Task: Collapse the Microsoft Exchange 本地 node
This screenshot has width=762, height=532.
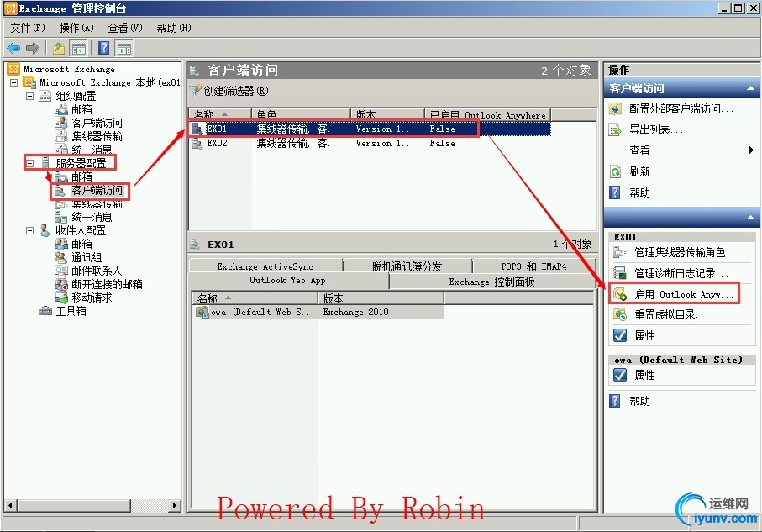Action: (x=14, y=82)
